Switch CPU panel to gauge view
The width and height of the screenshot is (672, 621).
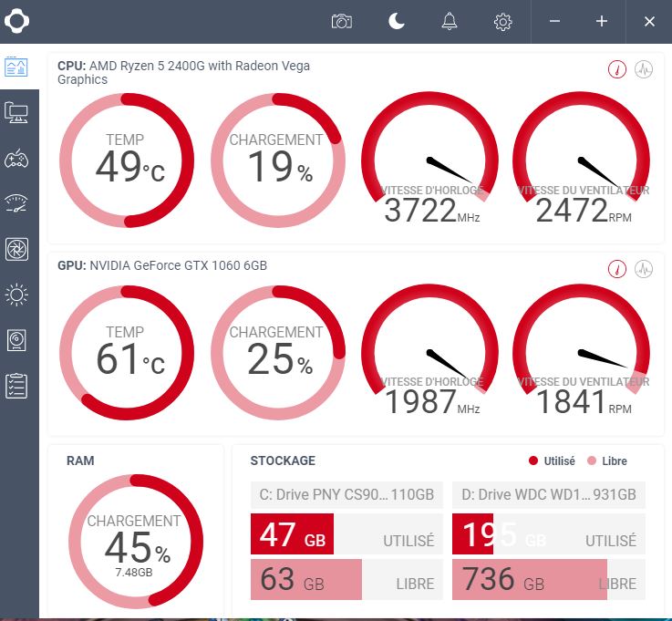[x=617, y=69]
